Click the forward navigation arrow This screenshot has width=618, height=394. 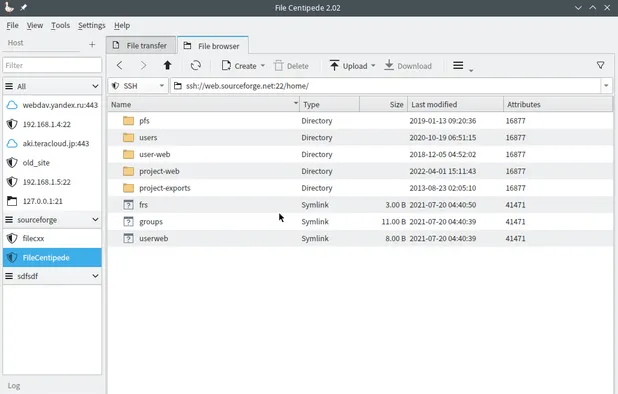coord(143,65)
